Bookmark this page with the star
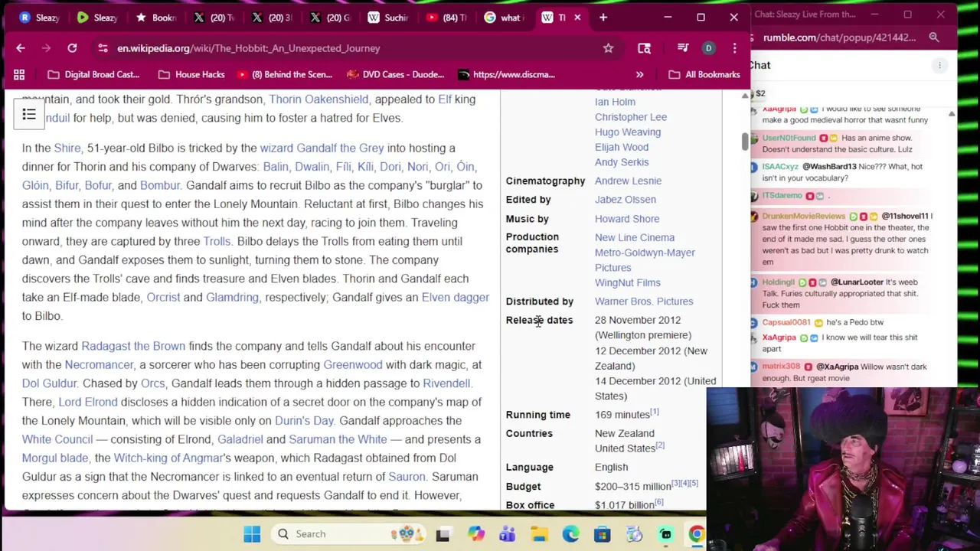Image resolution: width=980 pixels, height=551 pixels. point(608,48)
